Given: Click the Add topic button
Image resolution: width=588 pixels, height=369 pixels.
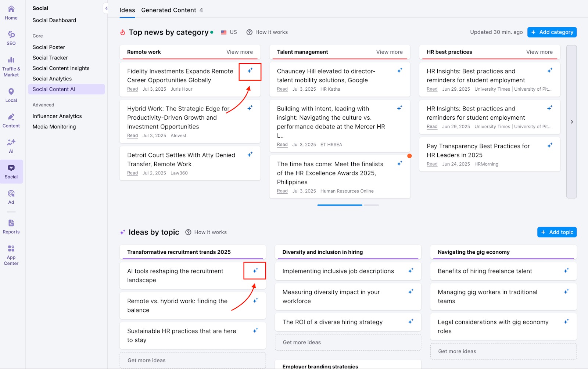Looking at the screenshot, I should point(557,232).
